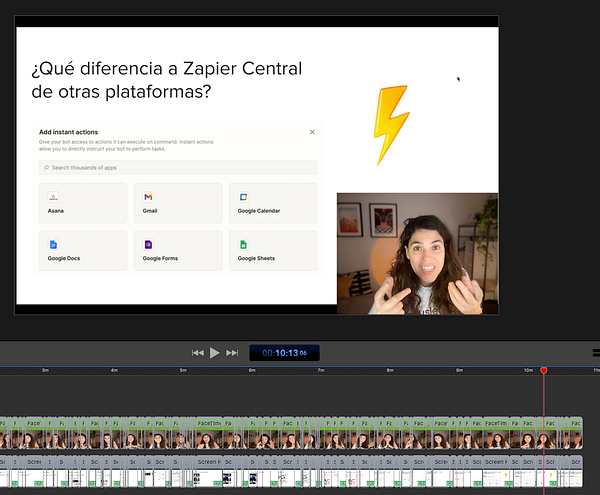Click the red playhead marker on ruler
600x495 pixels.
[544, 371]
